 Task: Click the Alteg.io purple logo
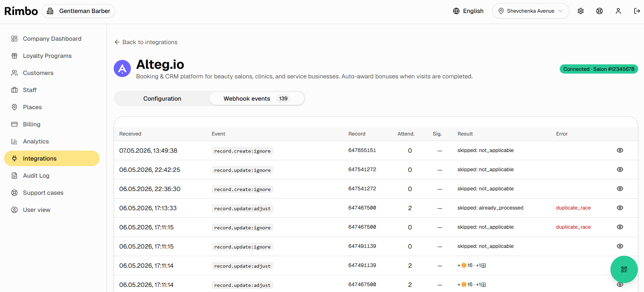(x=122, y=68)
